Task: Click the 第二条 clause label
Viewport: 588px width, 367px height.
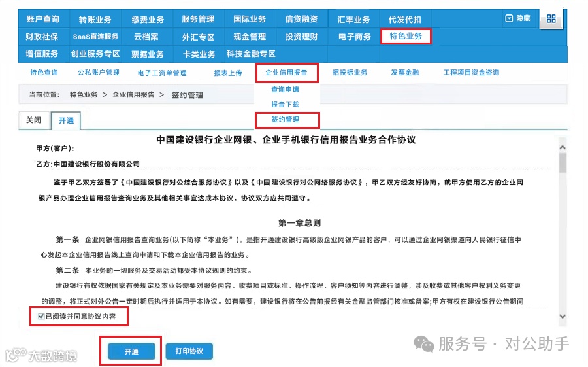Action: [67, 270]
